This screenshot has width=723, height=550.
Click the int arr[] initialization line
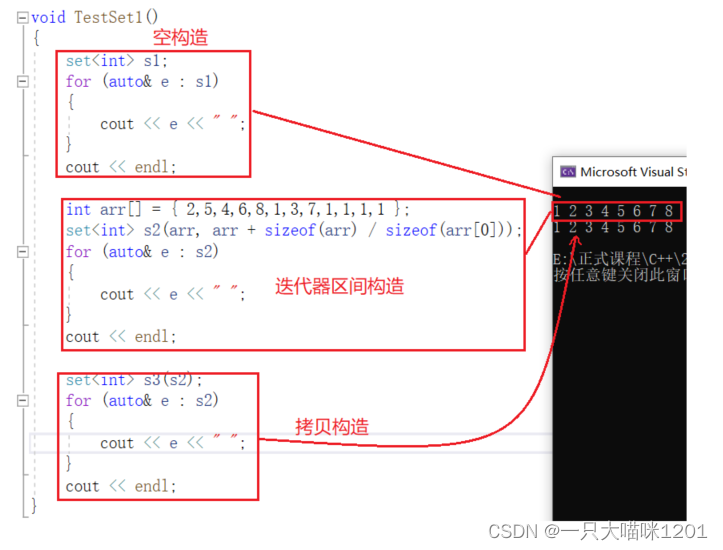coord(237,210)
